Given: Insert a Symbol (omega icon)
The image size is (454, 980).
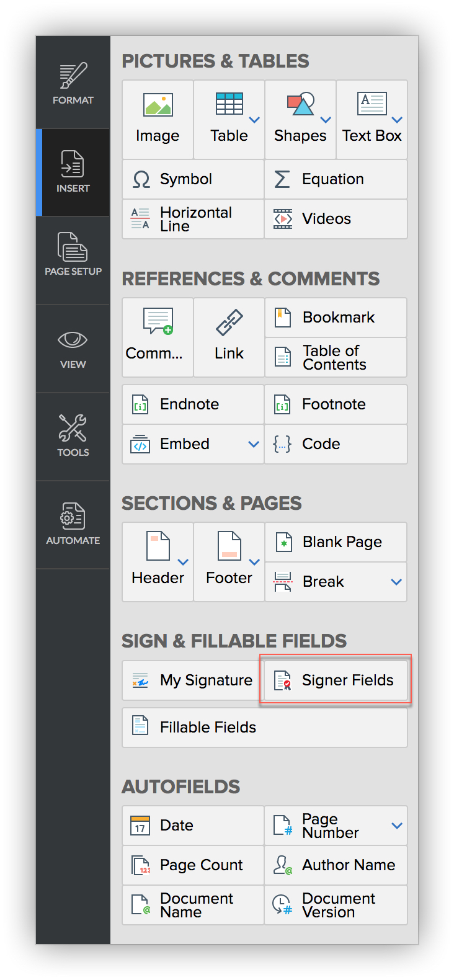Looking at the screenshot, I should point(193,179).
